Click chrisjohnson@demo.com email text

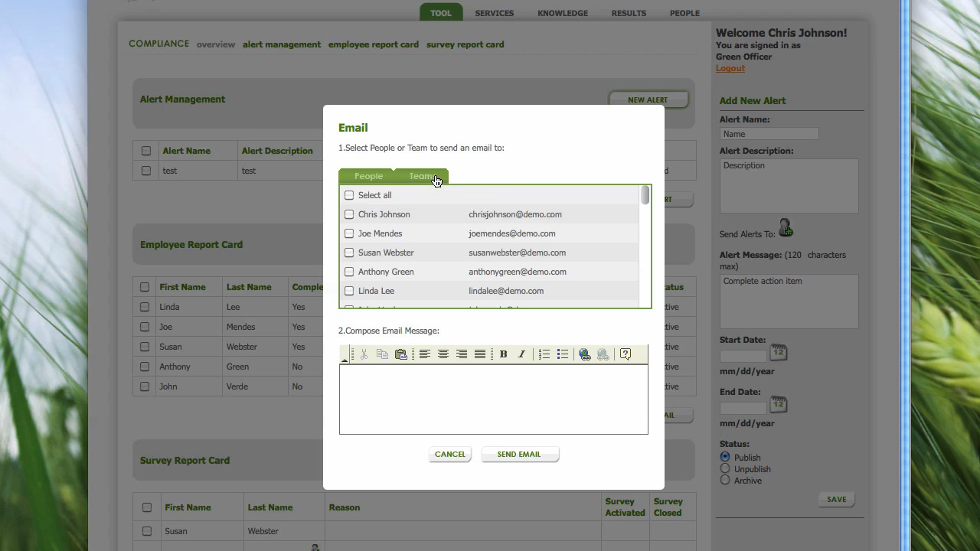515,214
